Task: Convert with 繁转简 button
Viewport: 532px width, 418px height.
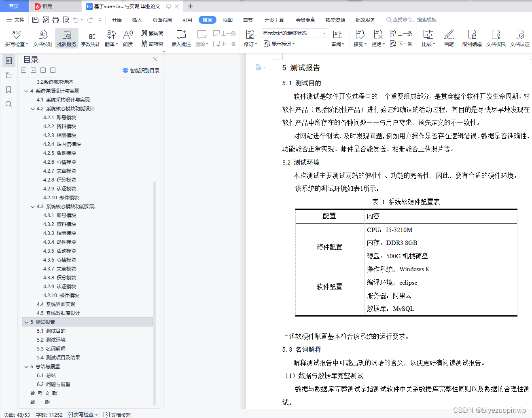Action: [152, 33]
